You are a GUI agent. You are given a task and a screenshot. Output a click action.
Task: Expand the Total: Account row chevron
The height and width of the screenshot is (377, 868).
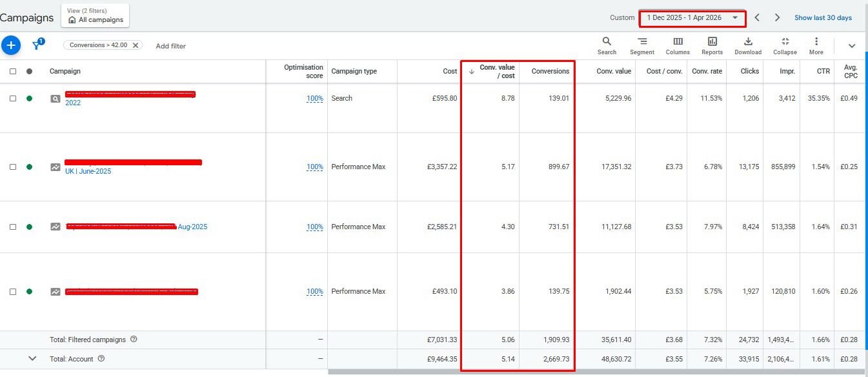point(32,358)
